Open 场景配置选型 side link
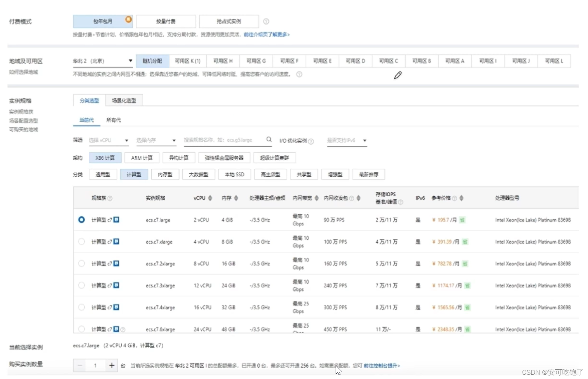The height and width of the screenshot is (379, 588). coord(23,121)
